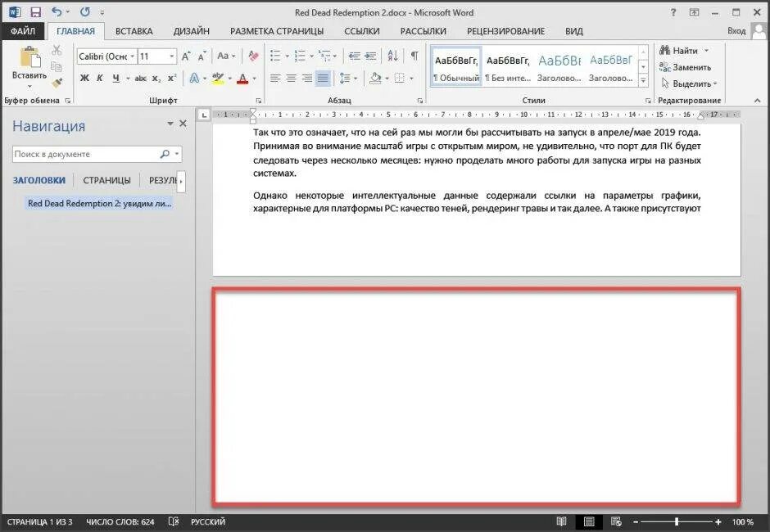Click the РУССКИЙ language indicator
Image resolution: width=770 pixels, height=532 pixels.
point(208,522)
